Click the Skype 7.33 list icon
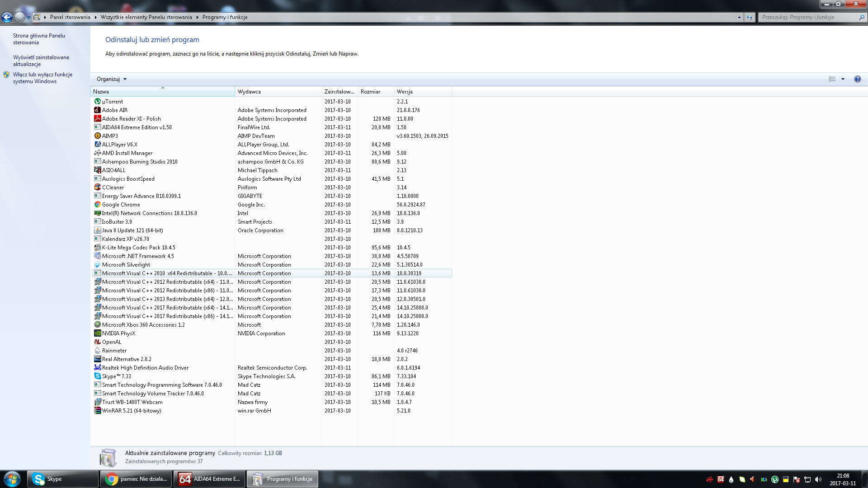The image size is (868, 488). 97,376
